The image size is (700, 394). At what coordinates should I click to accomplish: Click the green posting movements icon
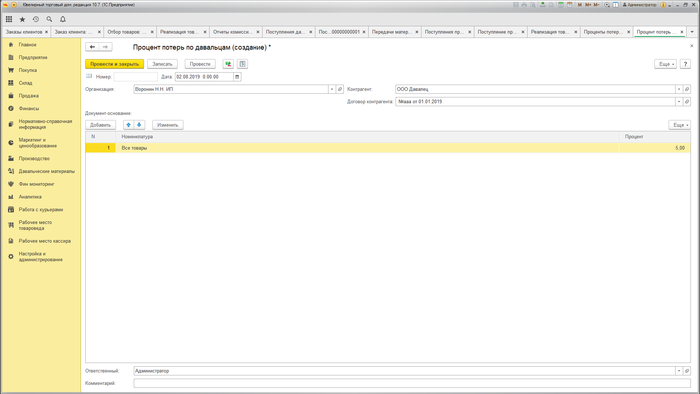(228, 64)
